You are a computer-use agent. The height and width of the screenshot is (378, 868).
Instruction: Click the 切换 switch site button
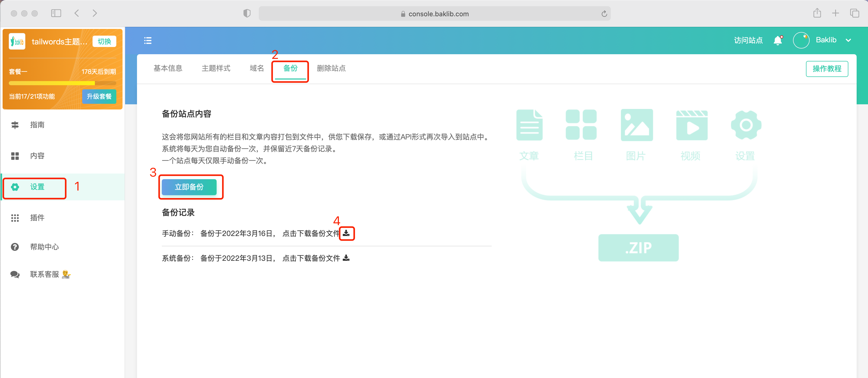tap(104, 41)
